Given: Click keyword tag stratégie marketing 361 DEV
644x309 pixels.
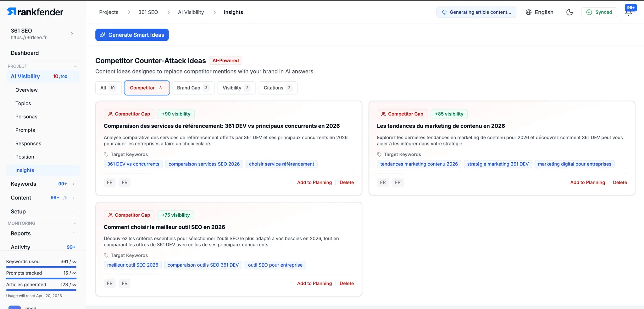Looking at the screenshot, I should pos(498,164).
